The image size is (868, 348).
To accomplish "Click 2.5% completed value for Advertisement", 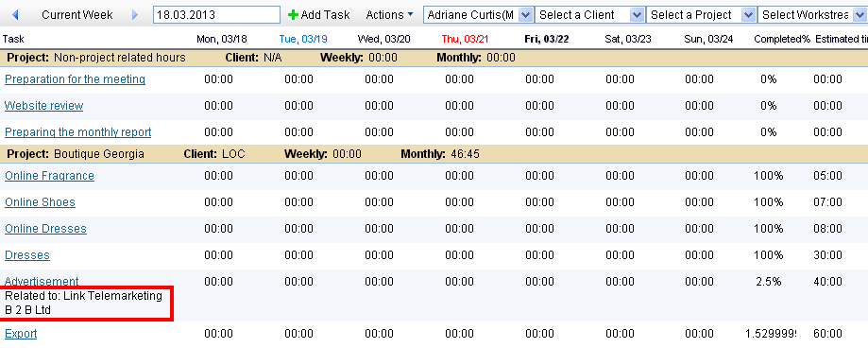I will click(769, 282).
